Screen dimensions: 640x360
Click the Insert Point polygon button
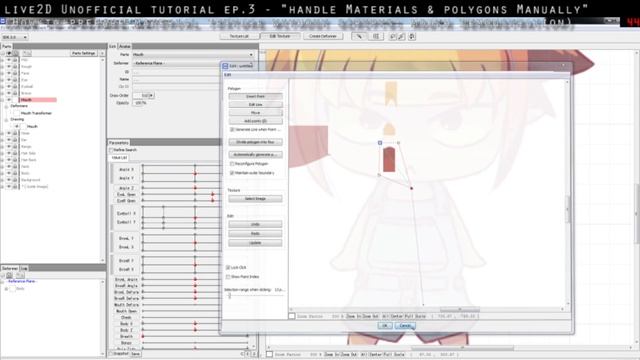coord(255,96)
